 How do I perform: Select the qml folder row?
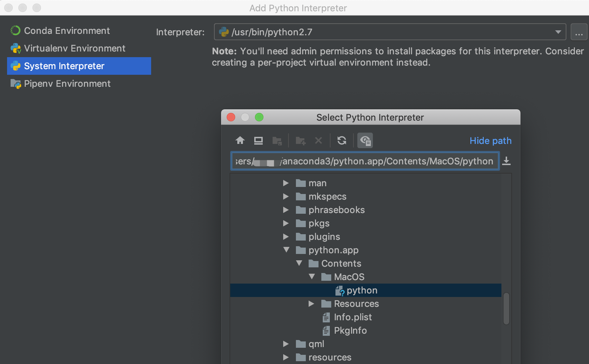coord(365,344)
